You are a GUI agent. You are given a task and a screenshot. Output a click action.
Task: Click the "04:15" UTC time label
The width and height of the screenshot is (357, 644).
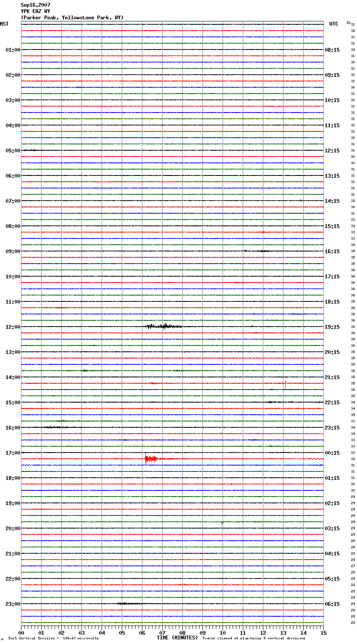pos(332,554)
